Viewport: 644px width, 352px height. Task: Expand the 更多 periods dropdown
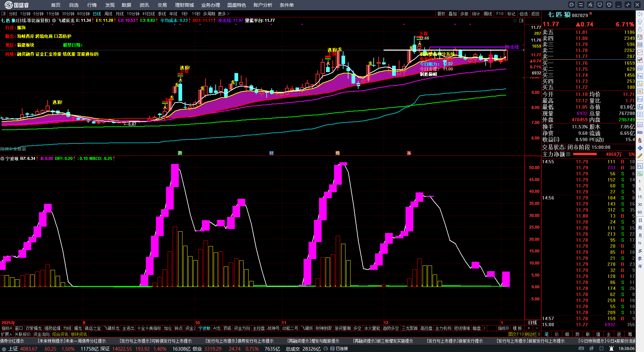coord(223,14)
